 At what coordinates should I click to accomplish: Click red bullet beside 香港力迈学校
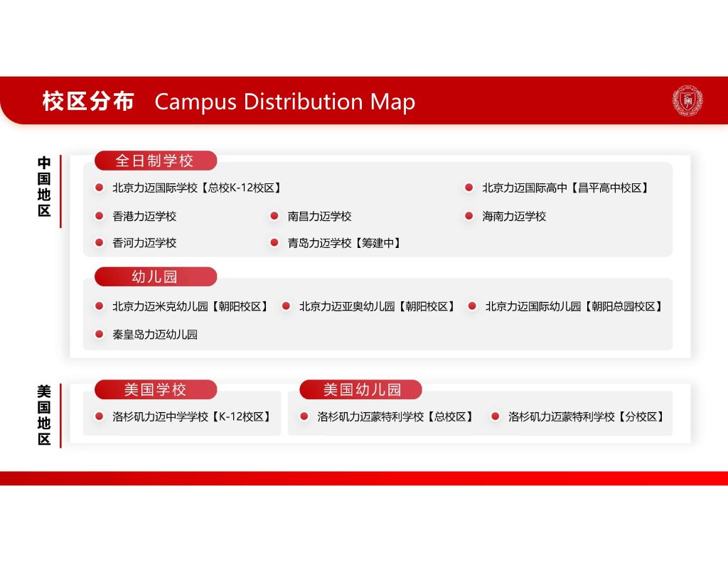(100, 216)
